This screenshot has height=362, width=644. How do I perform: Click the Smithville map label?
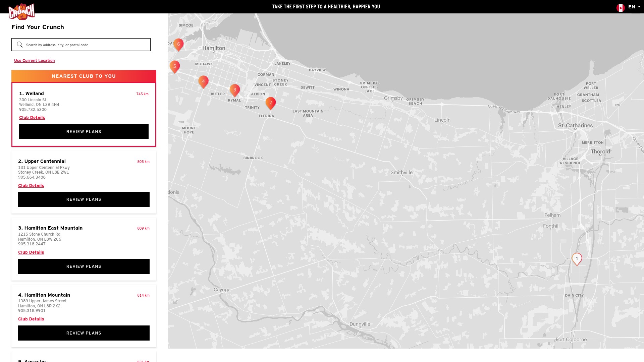tap(401, 173)
